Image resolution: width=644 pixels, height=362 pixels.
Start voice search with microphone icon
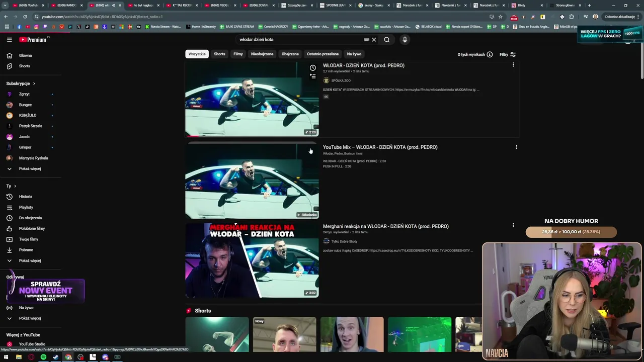pos(405,40)
